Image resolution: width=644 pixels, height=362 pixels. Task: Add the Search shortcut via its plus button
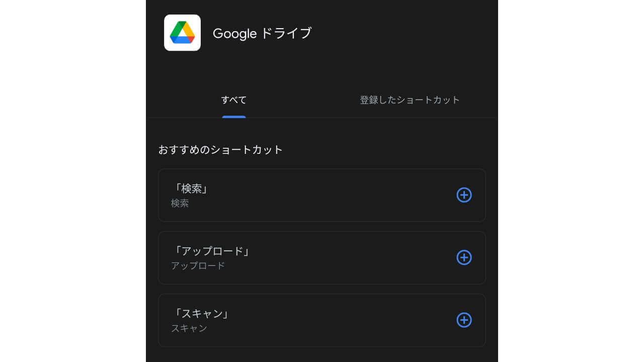(463, 195)
